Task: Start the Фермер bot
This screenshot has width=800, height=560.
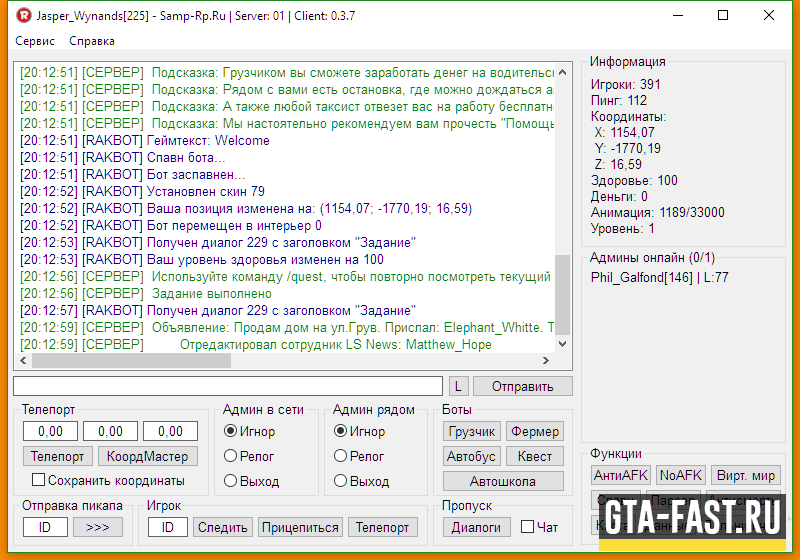Action: point(535,431)
